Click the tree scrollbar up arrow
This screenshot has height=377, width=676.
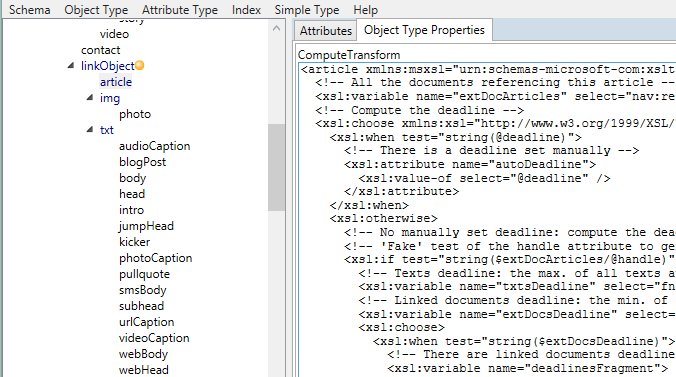(x=276, y=28)
